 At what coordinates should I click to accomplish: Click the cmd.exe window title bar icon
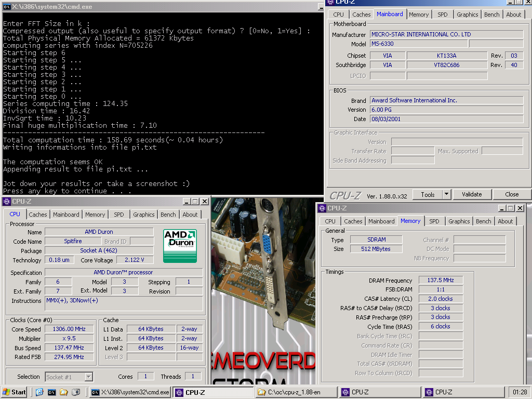point(7,7)
